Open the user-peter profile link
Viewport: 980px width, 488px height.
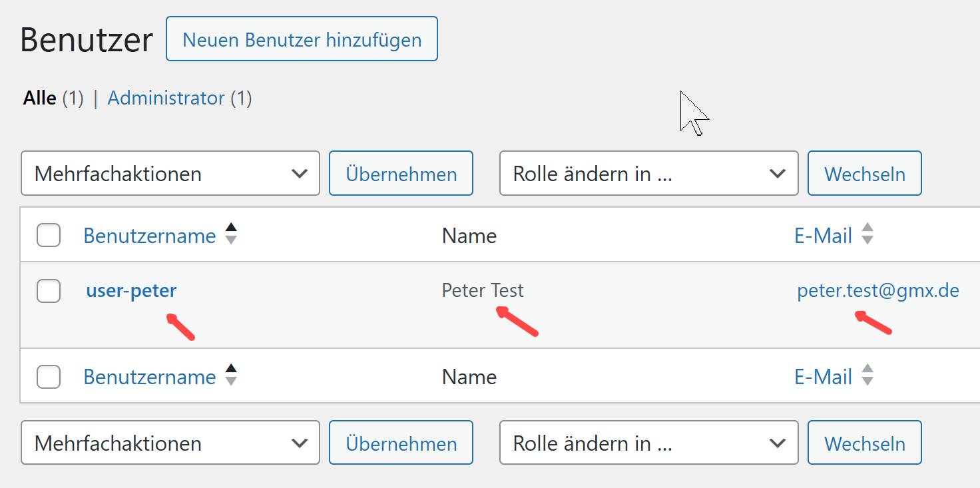point(131,291)
